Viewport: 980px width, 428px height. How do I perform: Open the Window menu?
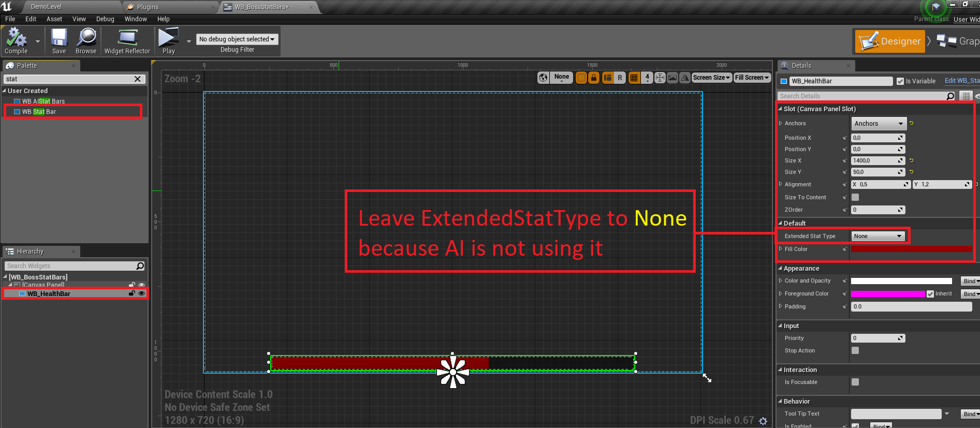[x=136, y=19]
